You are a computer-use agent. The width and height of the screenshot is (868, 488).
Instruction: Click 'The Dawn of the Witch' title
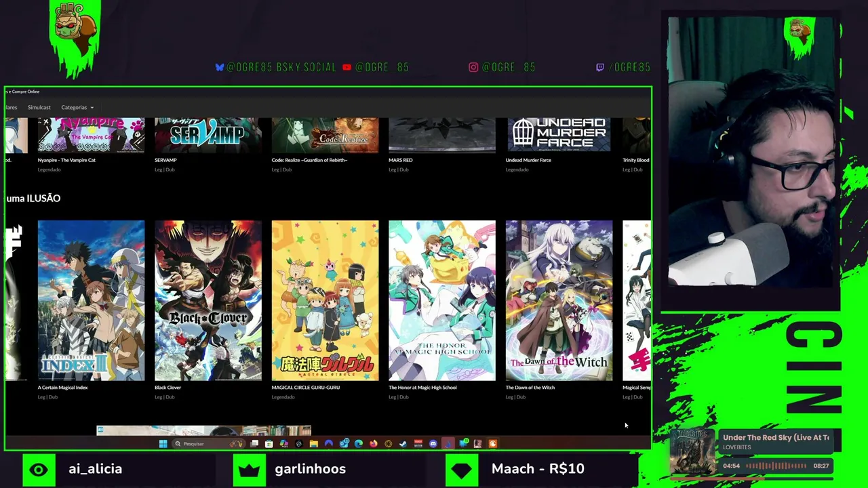pos(530,388)
